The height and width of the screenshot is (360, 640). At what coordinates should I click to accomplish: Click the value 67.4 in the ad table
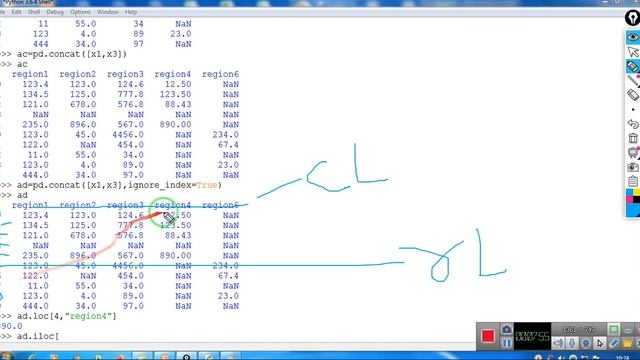coord(228,276)
